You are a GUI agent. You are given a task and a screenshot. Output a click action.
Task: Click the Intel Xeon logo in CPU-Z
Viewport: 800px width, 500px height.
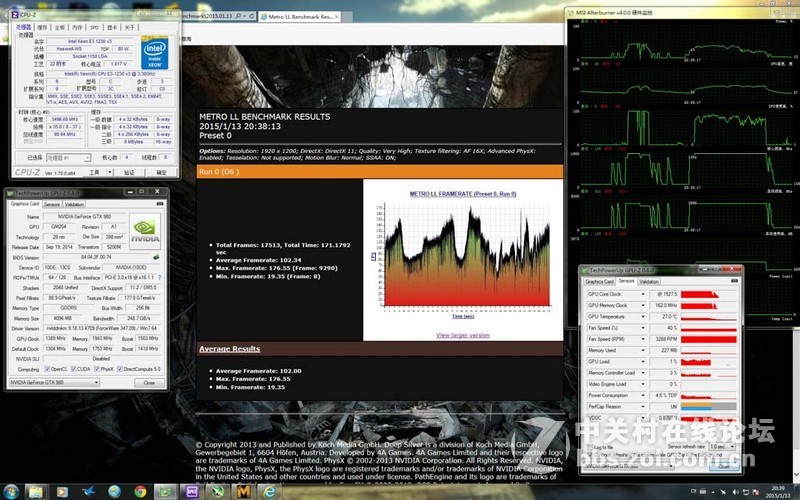click(x=155, y=53)
